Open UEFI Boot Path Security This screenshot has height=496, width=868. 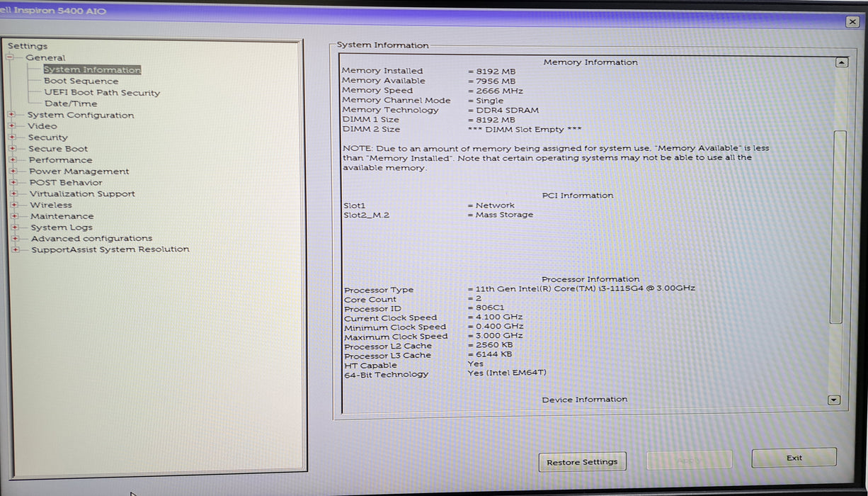coord(102,92)
